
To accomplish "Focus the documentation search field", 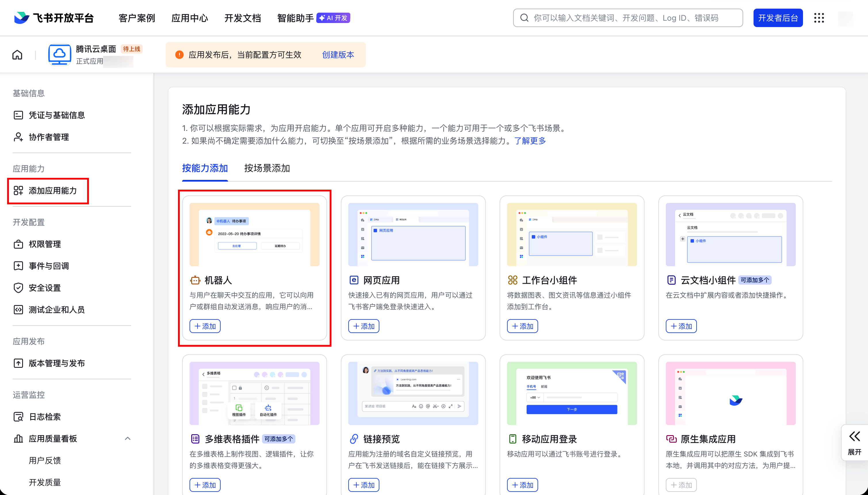I will click(x=628, y=18).
